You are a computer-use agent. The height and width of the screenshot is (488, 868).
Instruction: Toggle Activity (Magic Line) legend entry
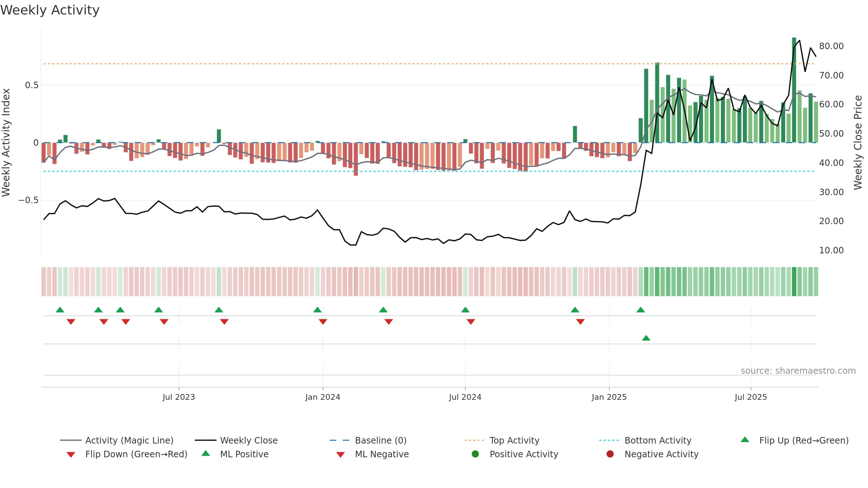117,440
